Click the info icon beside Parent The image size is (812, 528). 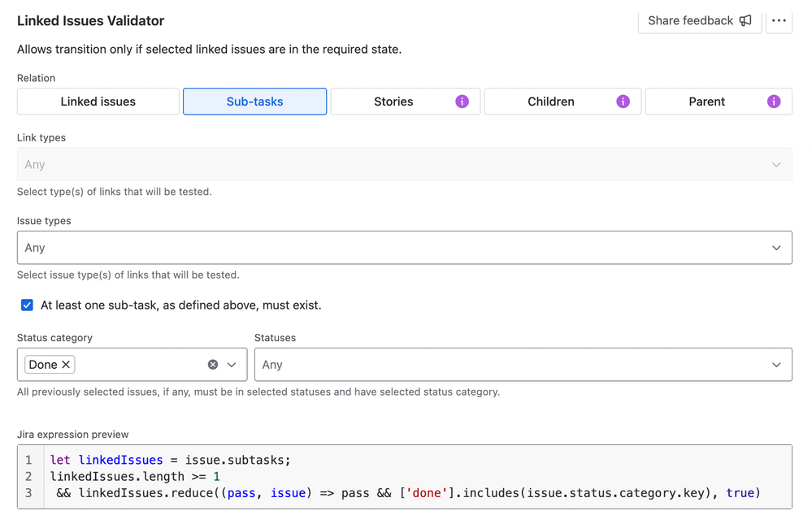[x=774, y=102]
